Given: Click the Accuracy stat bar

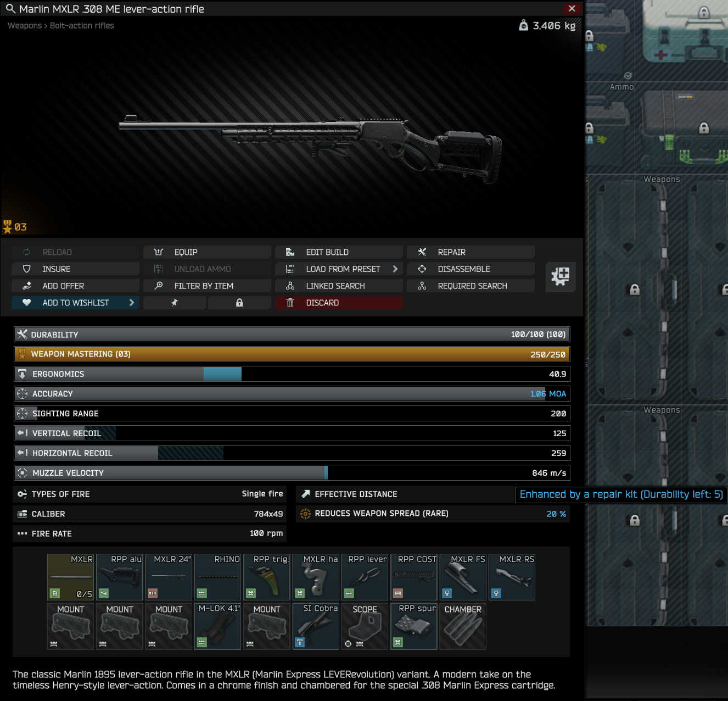Looking at the screenshot, I should pyautogui.click(x=292, y=394).
